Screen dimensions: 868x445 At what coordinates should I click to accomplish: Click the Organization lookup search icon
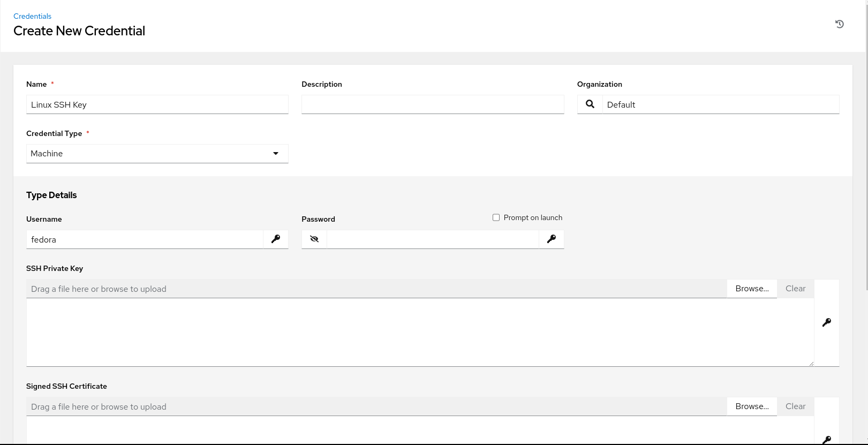[590, 104]
